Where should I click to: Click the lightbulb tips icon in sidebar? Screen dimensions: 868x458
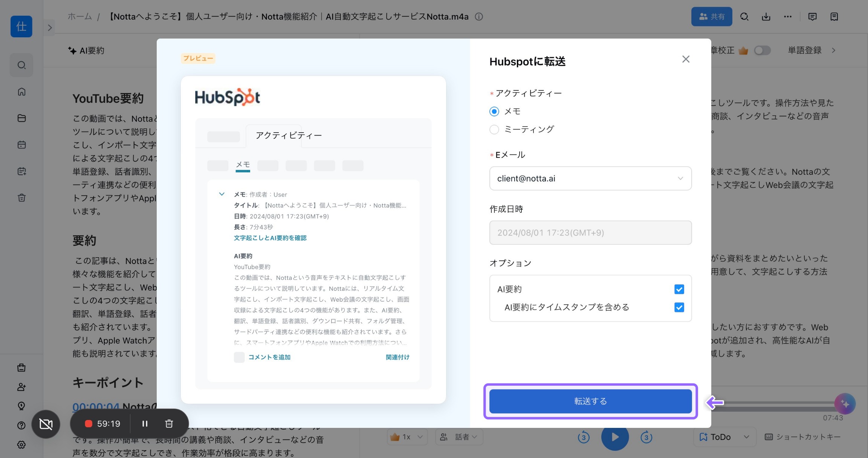tap(21, 406)
